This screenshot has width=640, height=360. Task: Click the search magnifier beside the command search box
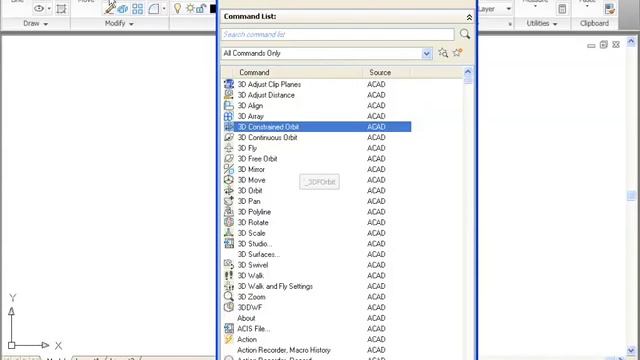[464, 34]
